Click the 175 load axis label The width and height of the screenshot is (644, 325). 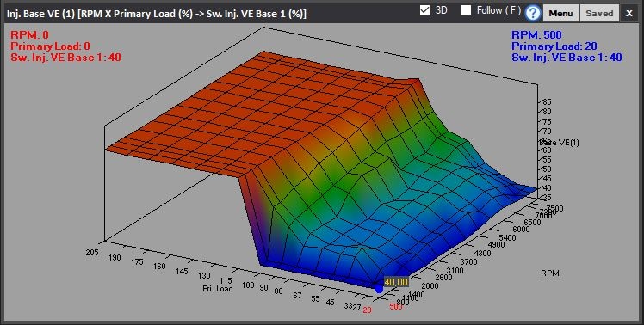click(x=136, y=261)
